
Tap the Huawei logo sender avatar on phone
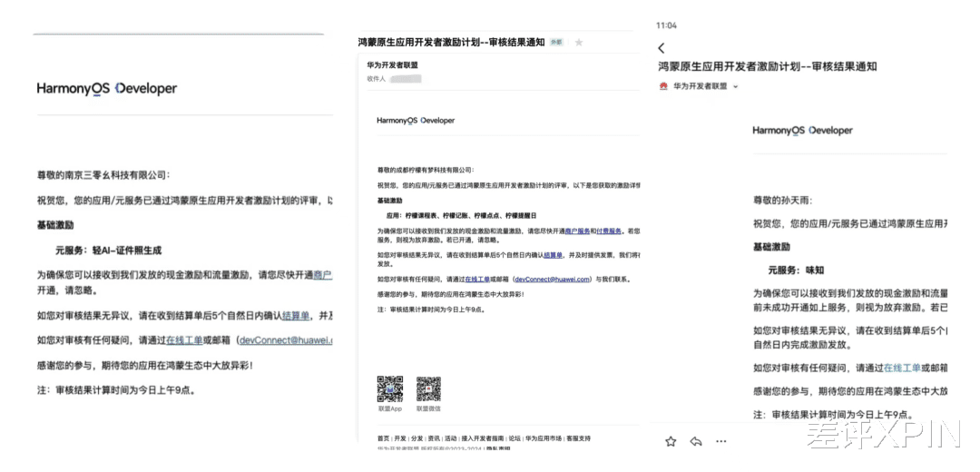click(663, 87)
